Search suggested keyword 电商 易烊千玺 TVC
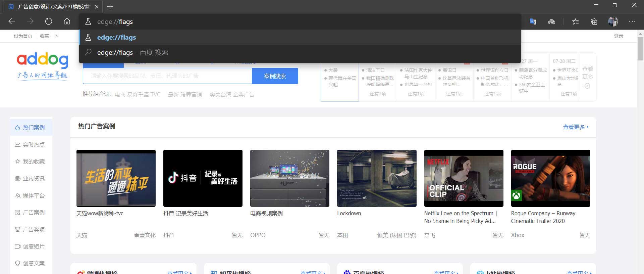This screenshot has height=274, width=644. (x=138, y=95)
